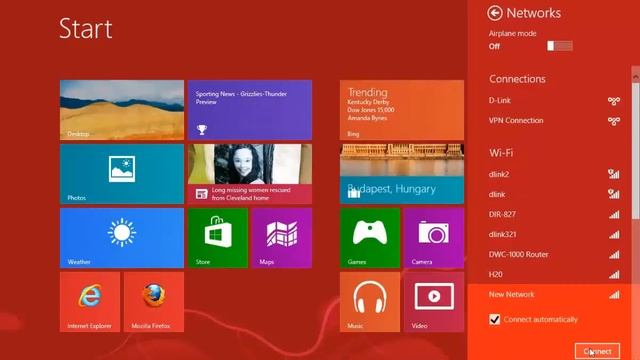Image resolution: width=640 pixels, height=360 pixels.
Task: Click the Networks panel scroll-up arrow
Action: point(636,76)
